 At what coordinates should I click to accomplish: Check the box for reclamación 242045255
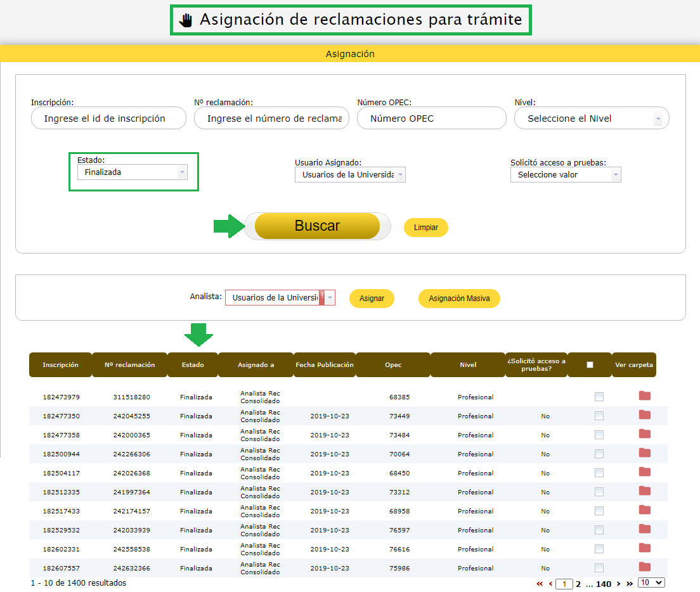click(599, 416)
